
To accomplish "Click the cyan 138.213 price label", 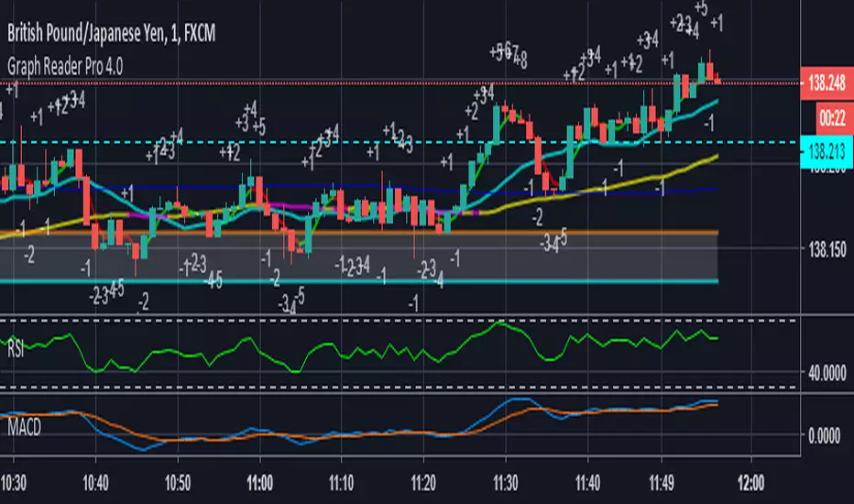I will point(827,152).
